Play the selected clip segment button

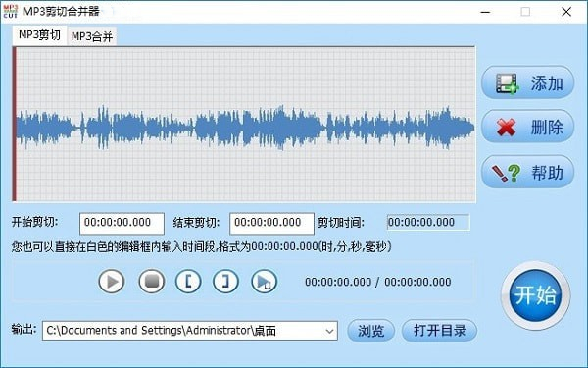tap(264, 281)
